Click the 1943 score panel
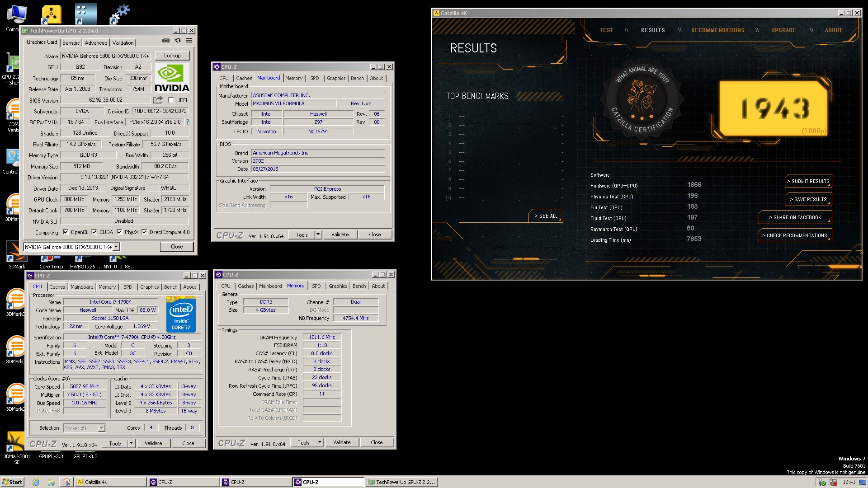Viewport: 868px width, 488px height. [774, 108]
